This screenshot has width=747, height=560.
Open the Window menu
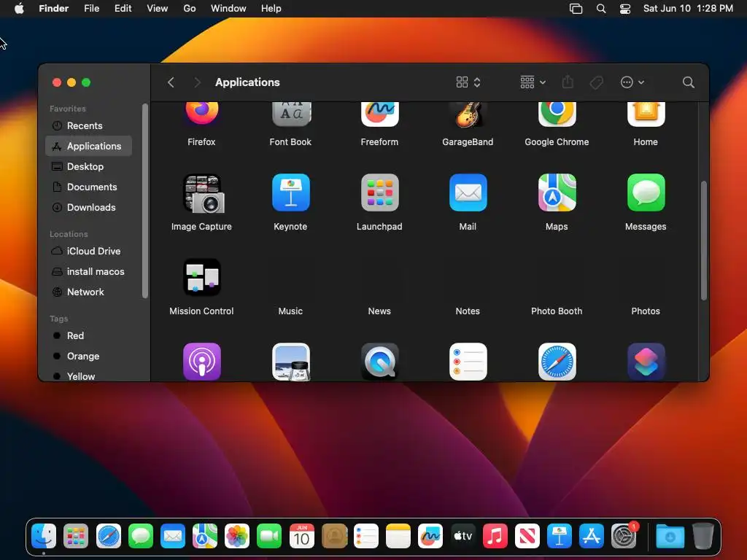click(228, 9)
